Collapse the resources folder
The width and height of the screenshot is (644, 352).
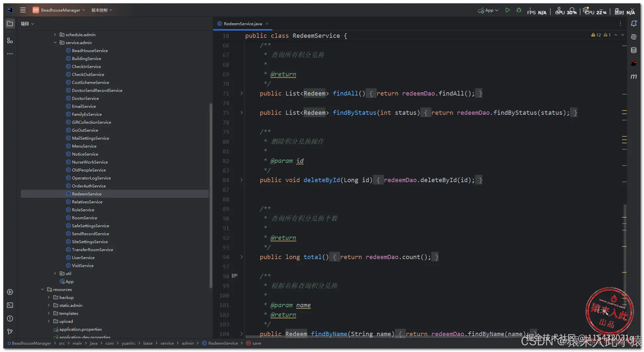pos(42,289)
